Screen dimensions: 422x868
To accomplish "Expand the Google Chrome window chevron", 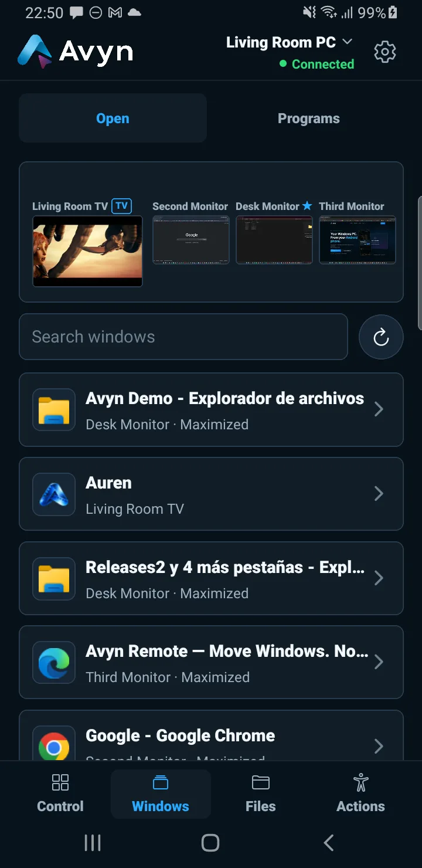I will coord(379,746).
